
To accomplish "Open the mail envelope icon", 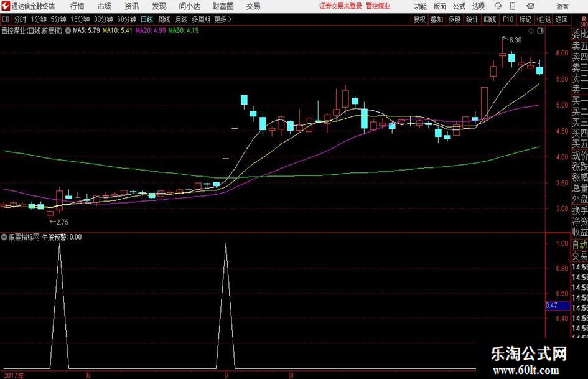I will [x=530, y=6].
